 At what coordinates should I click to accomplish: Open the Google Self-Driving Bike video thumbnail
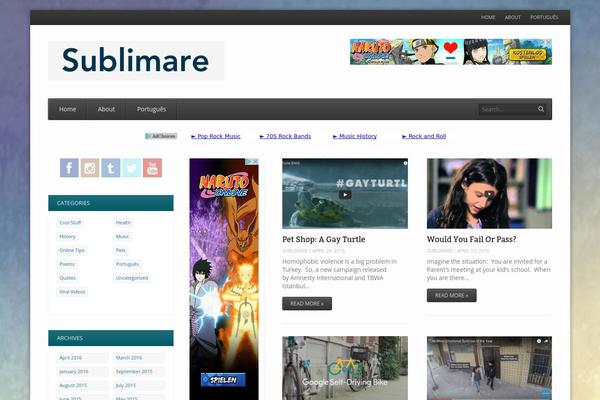[x=345, y=368]
